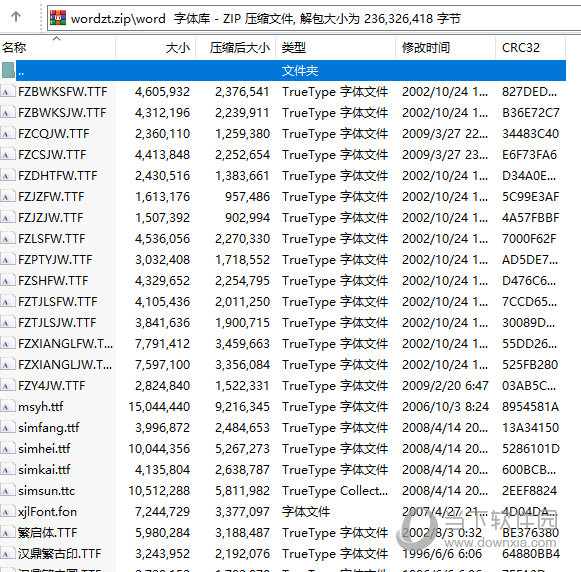Screen dimensions: 581x572
Task: Sort by the 修改时间 column header
Action: click(446, 47)
